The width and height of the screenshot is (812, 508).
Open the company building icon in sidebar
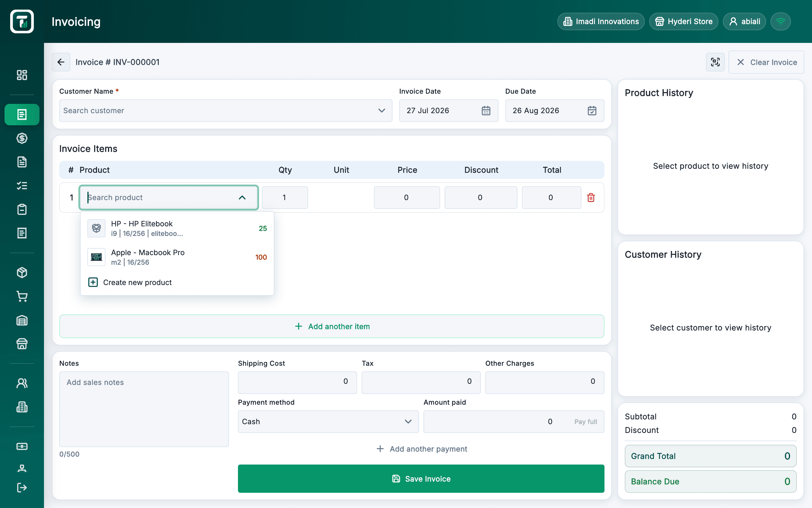pos(22,407)
